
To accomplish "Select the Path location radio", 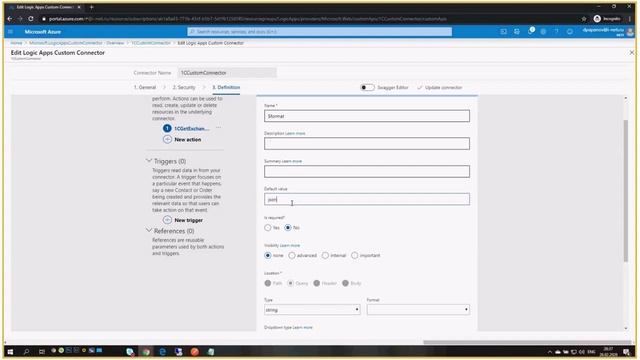I will [x=268, y=283].
